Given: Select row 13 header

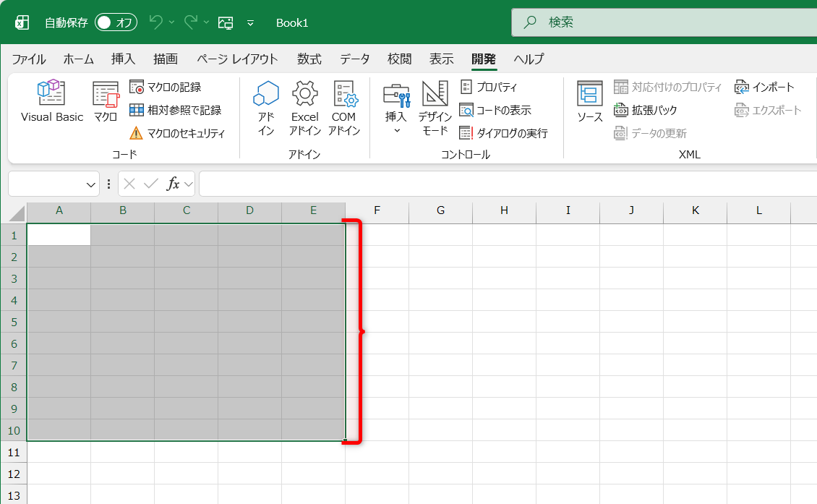Looking at the screenshot, I should point(14,495).
